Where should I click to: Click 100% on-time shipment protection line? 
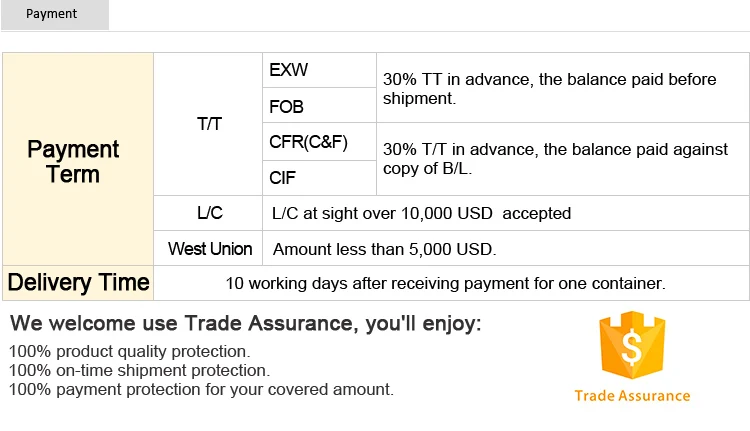139,371
